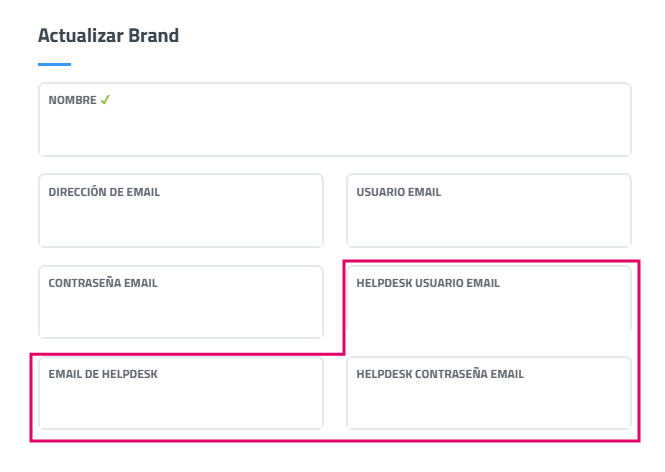The height and width of the screenshot is (472, 665).
Task: Focus the Nombre text field
Action: point(334,130)
